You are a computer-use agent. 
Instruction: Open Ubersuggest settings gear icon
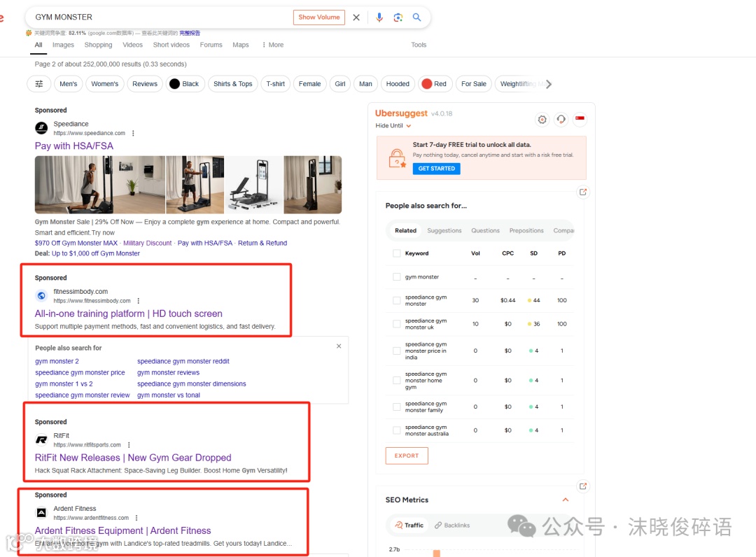click(542, 120)
